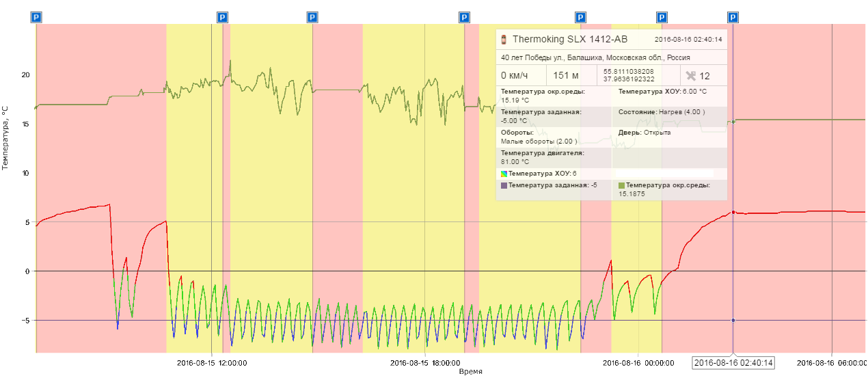Click the purple swatch for Температура заданная

pyautogui.click(x=504, y=185)
